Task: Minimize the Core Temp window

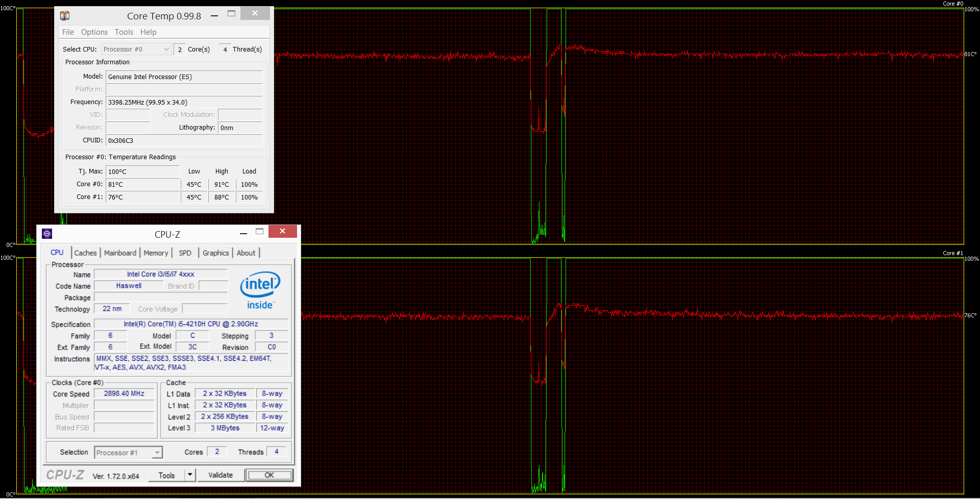Action: tap(214, 15)
